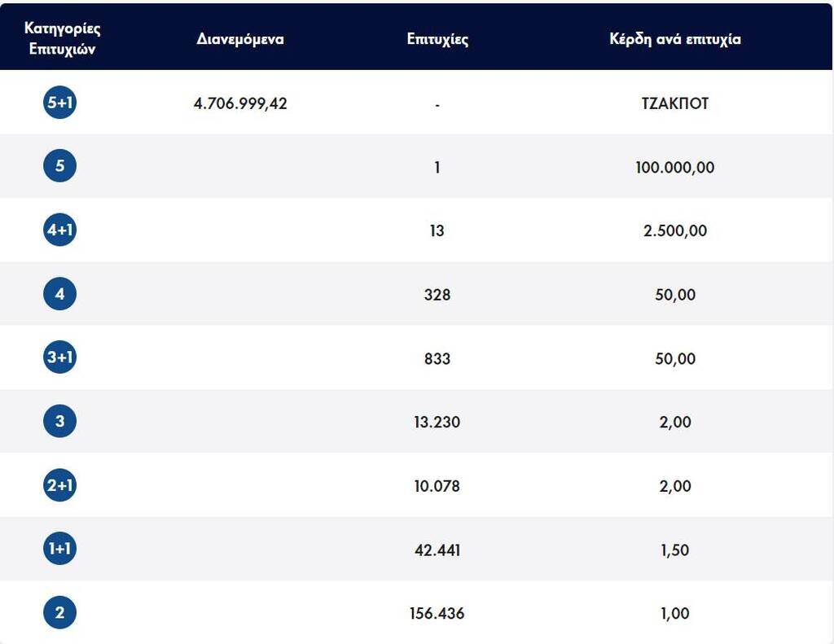Click the 3+1 category badge
This screenshot has height=644, width=834.
tap(60, 358)
